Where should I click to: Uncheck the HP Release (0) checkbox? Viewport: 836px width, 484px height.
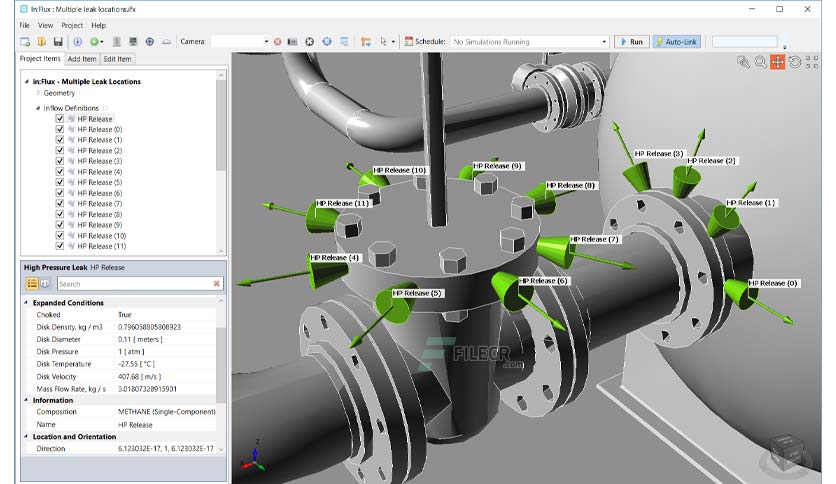pos(60,129)
